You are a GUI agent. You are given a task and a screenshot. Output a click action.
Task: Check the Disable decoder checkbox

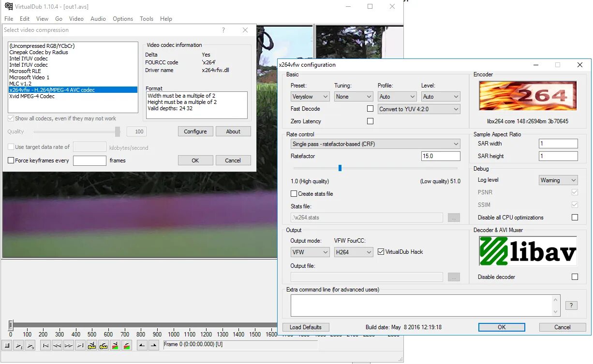[x=575, y=277]
